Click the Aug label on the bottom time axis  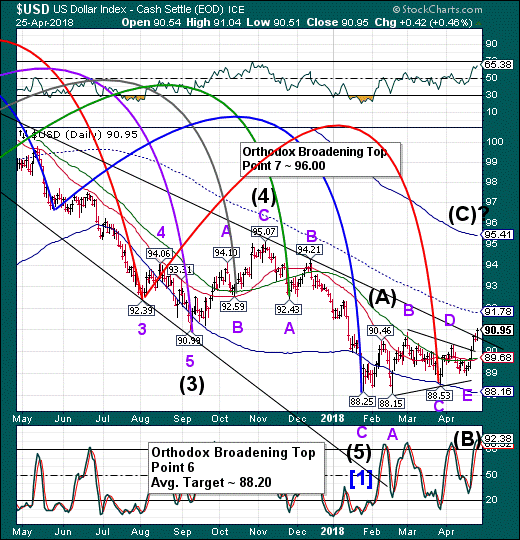[140, 532]
